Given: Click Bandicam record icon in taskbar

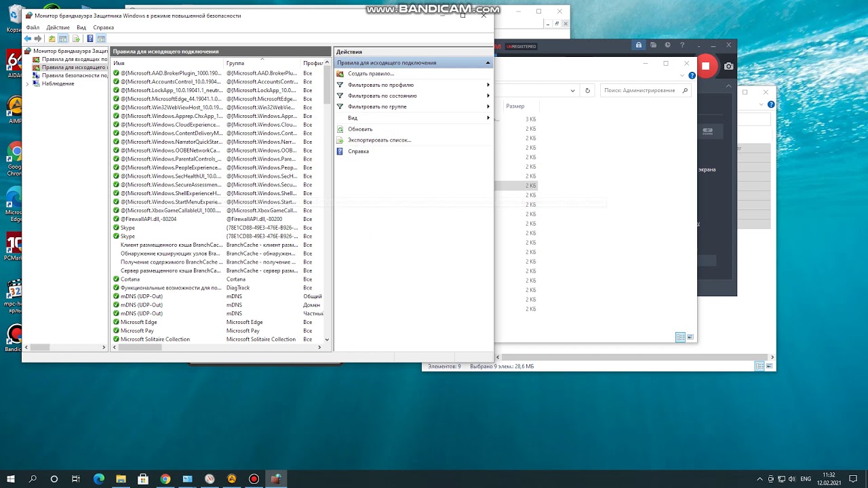Looking at the screenshot, I should coord(254,479).
